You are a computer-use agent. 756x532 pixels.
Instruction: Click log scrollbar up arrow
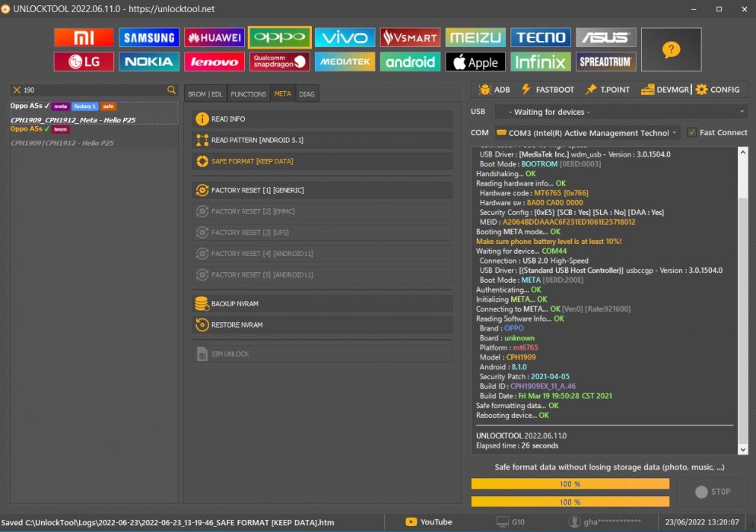[742, 152]
